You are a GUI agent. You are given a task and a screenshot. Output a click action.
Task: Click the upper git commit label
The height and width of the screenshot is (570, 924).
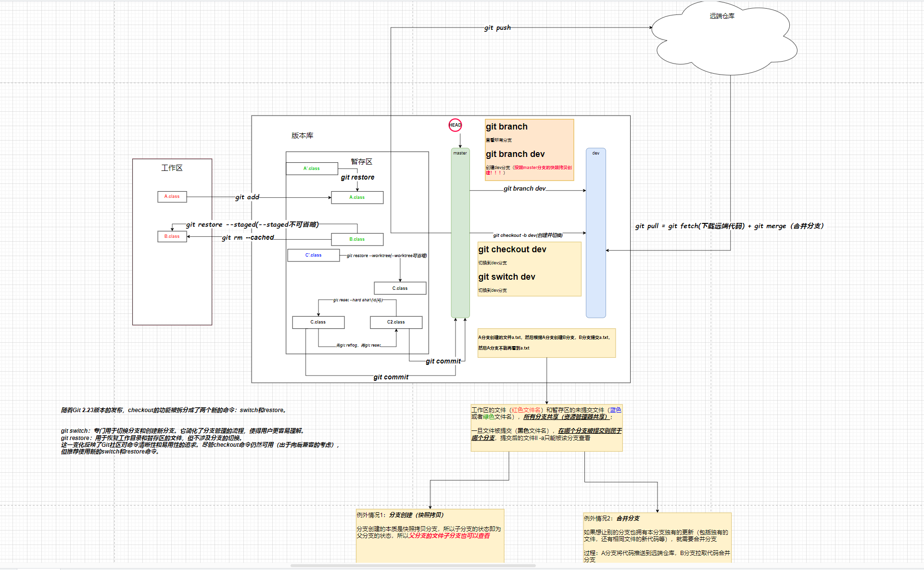click(443, 361)
